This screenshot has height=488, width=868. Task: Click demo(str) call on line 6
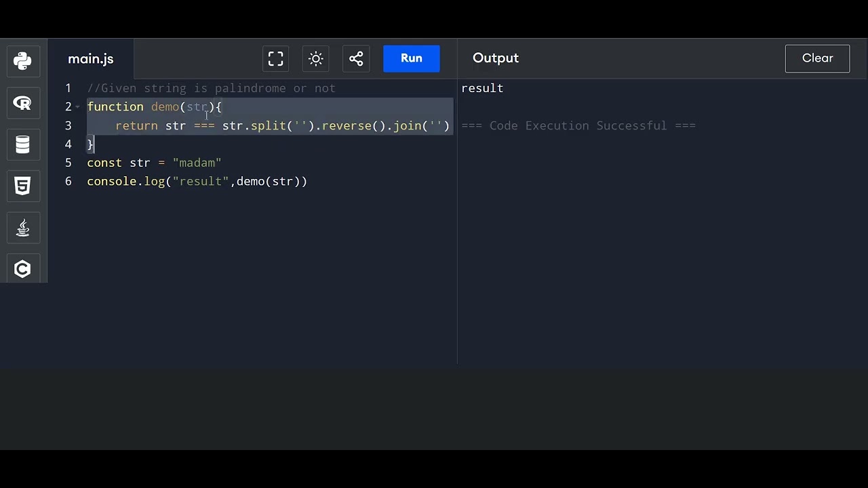(269, 182)
